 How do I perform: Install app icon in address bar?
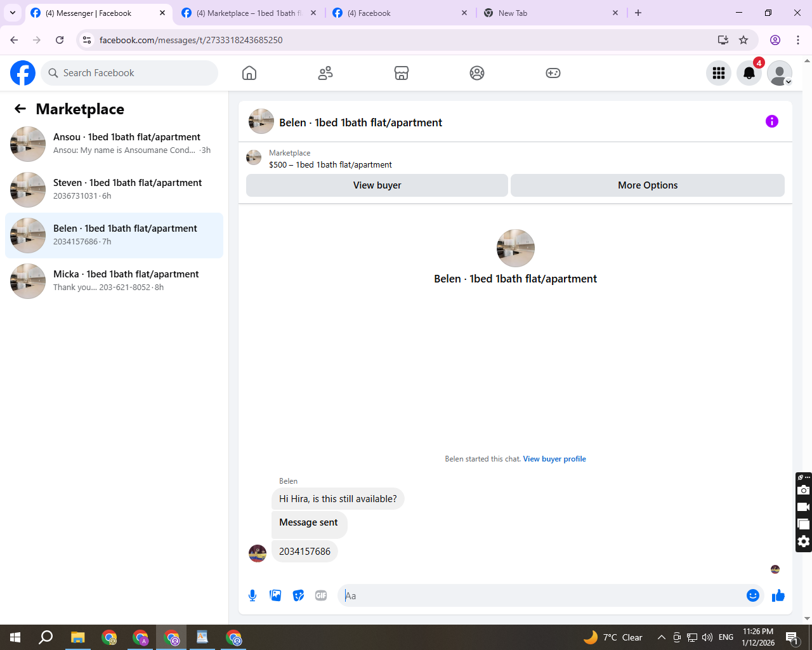pos(723,40)
